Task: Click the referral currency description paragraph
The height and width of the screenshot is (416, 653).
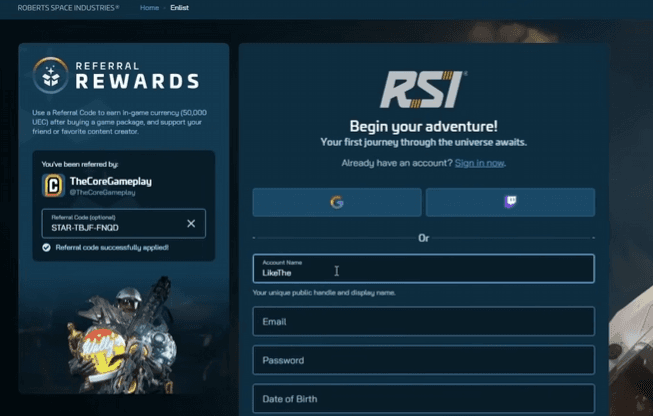Action: click(x=120, y=122)
